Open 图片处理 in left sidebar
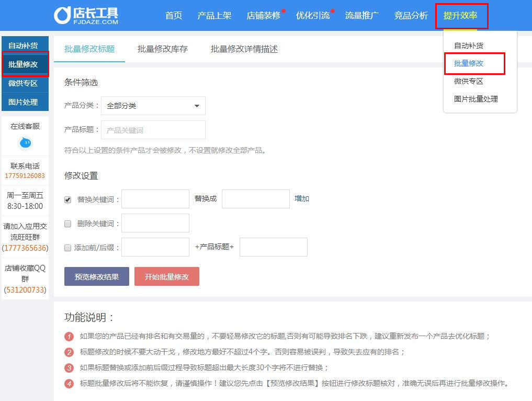 coord(25,102)
